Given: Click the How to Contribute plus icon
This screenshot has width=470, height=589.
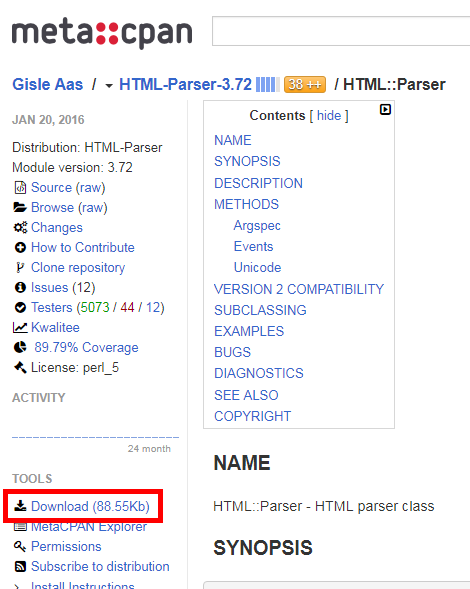Looking at the screenshot, I should tap(20, 248).
